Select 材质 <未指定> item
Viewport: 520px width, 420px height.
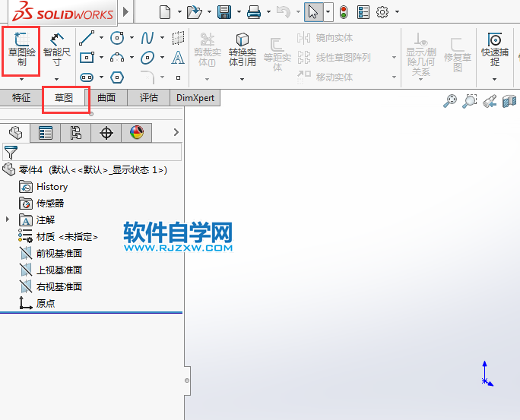58,236
